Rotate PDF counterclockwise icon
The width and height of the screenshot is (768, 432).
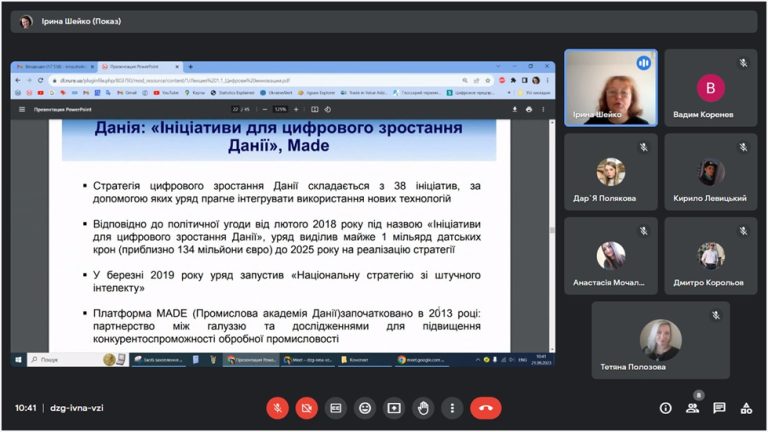coord(328,109)
